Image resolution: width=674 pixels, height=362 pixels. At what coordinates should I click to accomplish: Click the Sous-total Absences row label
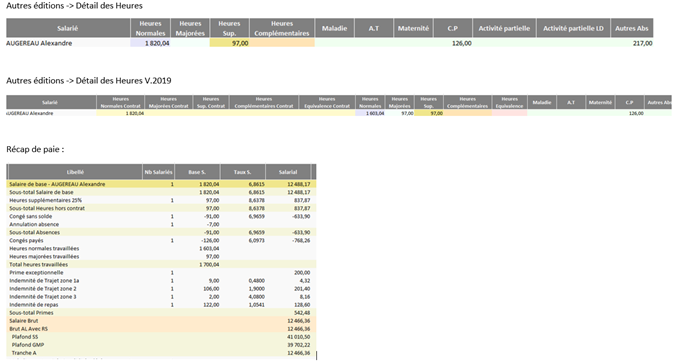coord(34,233)
